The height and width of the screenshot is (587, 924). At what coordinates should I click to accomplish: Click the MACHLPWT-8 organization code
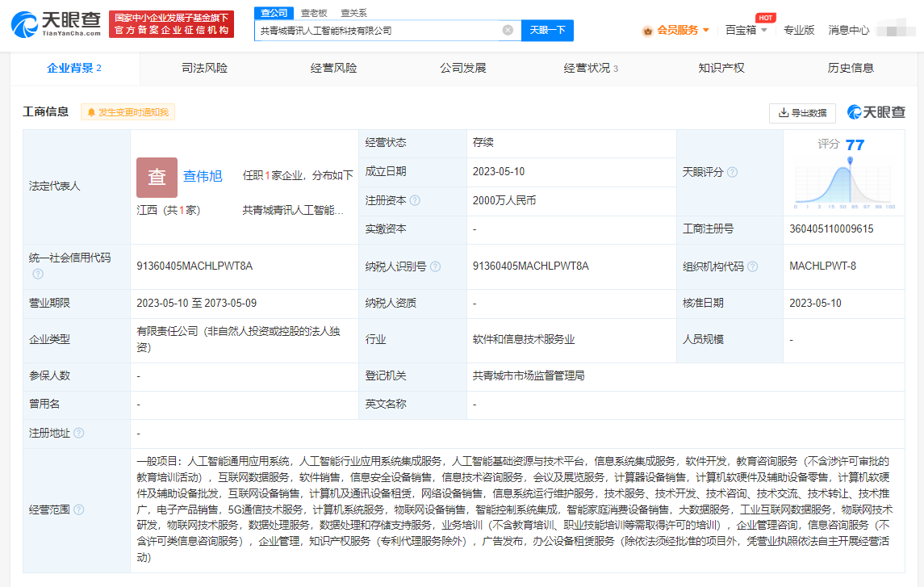822,266
